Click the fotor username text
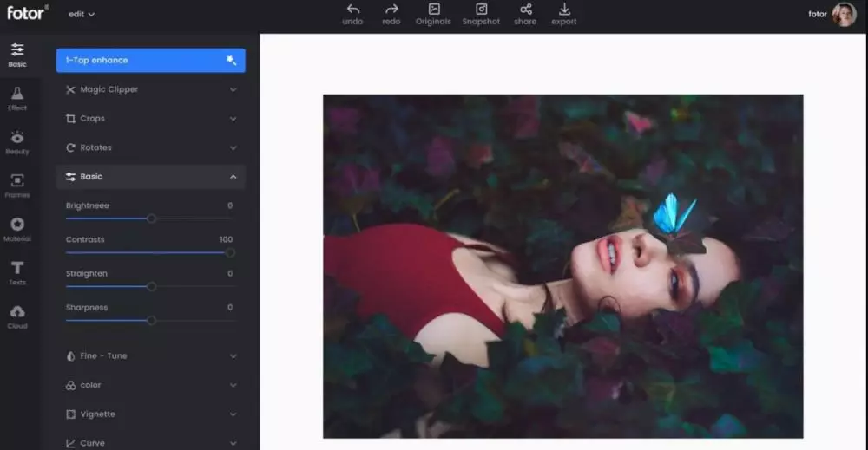Image resolution: width=868 pixels, height=450 pixels. tap(818, 15)
